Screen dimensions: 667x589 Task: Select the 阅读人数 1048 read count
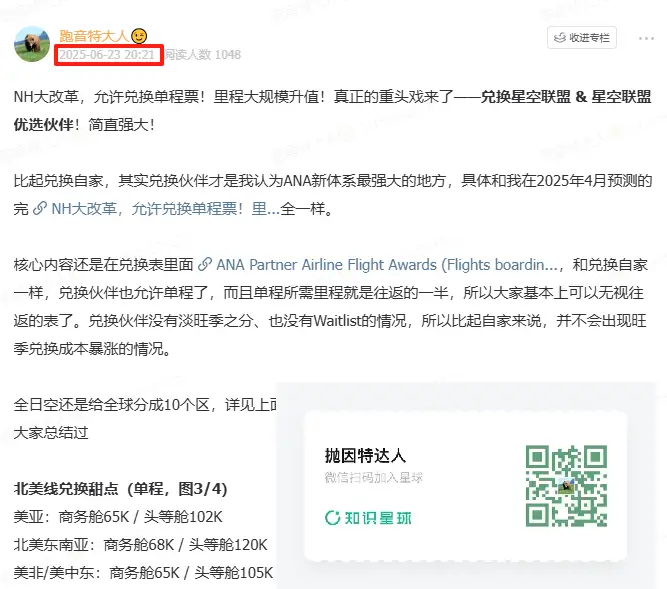pos(202,54)
